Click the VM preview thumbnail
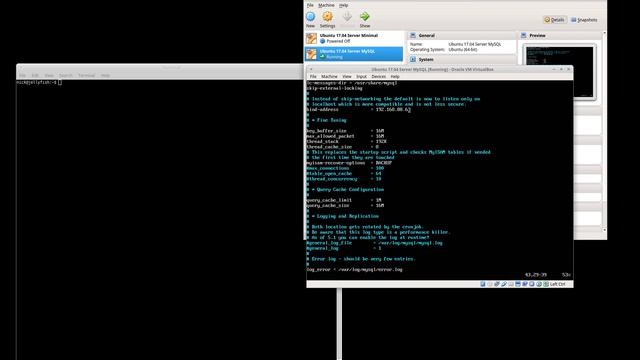 coord(559,72)
